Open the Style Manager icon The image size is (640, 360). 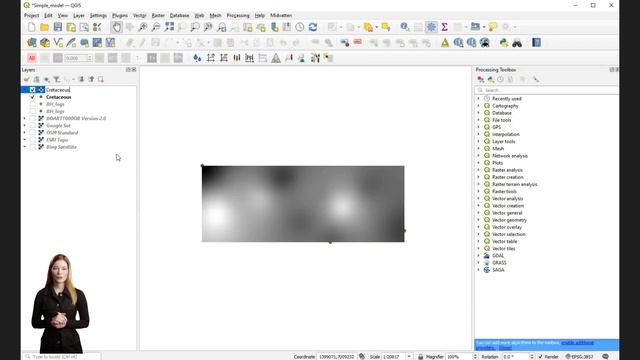click(97, 27)
